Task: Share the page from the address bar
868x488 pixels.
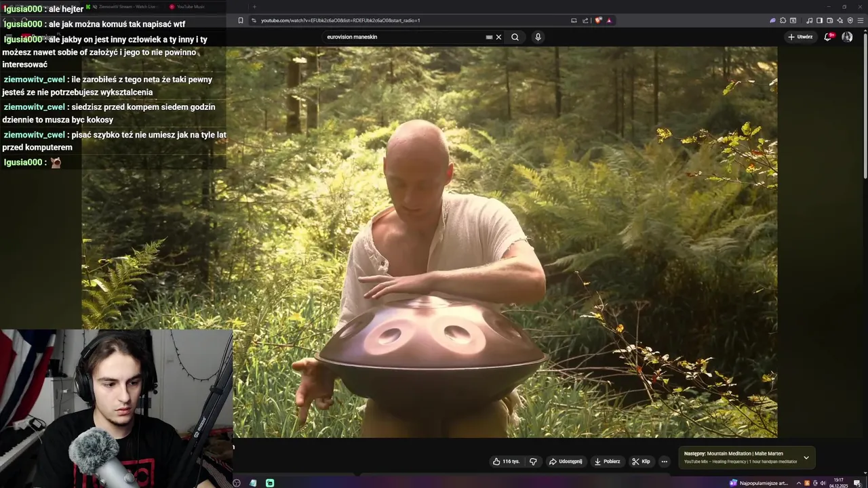Action: [x=585, y=20]
